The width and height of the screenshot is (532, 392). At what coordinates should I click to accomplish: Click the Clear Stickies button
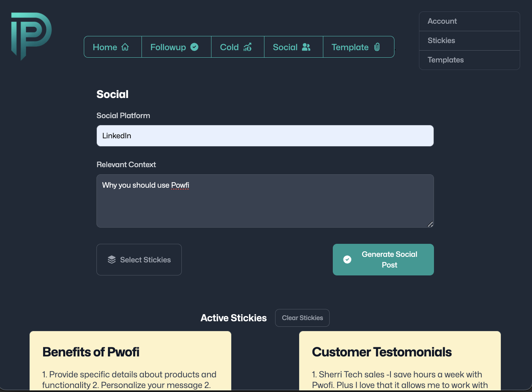pos(302,318)
